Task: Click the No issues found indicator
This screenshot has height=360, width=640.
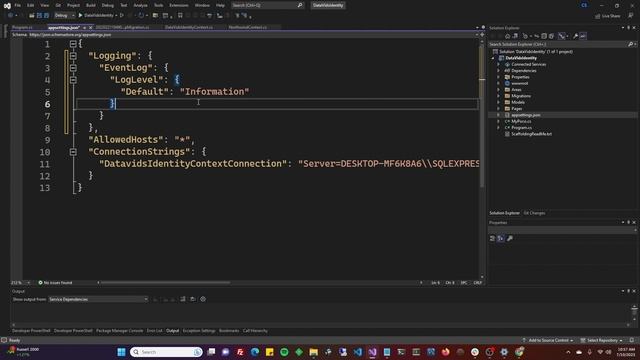Action: click(55, 282)
